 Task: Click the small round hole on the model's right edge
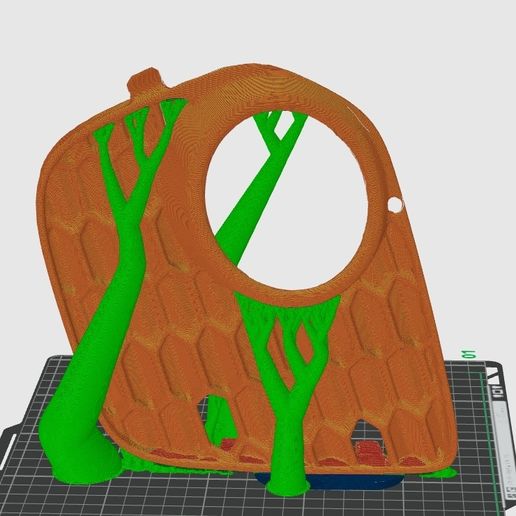coord(395,204)
